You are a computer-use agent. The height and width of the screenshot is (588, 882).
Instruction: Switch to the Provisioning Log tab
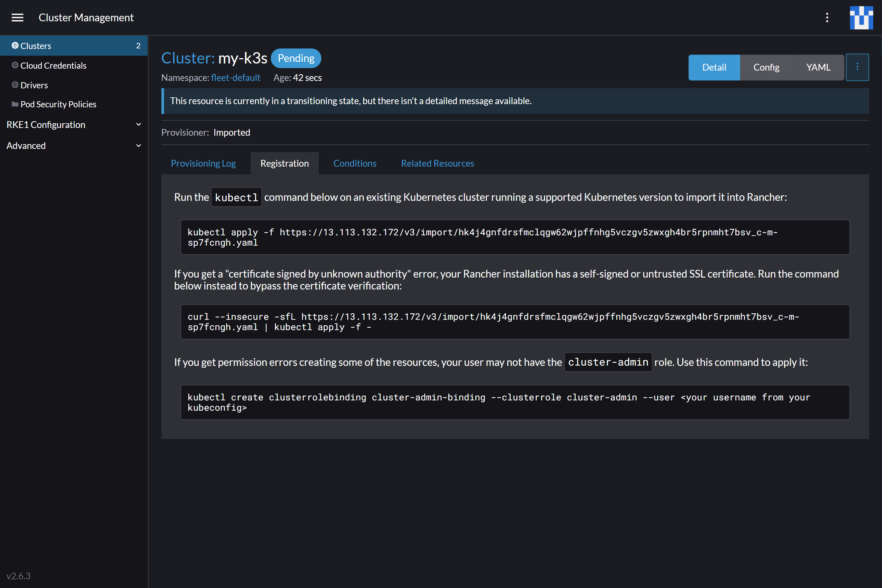[x=203, y=163]
